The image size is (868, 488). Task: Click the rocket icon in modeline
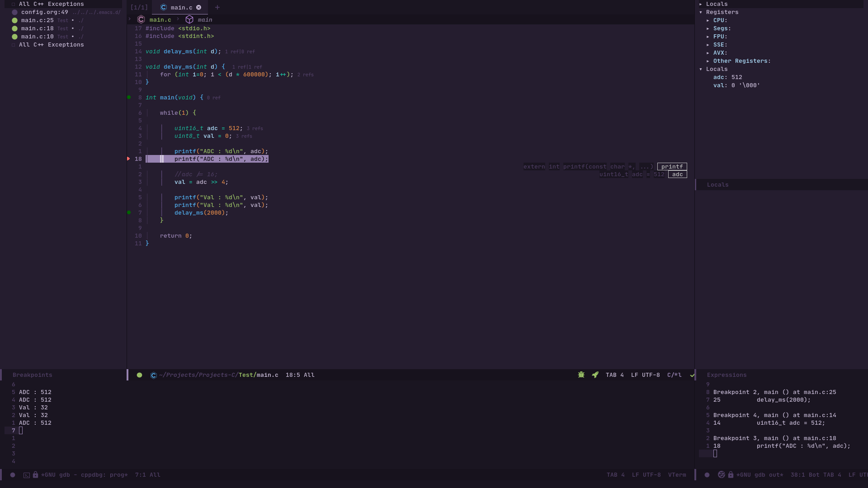[x=595, y=375]
